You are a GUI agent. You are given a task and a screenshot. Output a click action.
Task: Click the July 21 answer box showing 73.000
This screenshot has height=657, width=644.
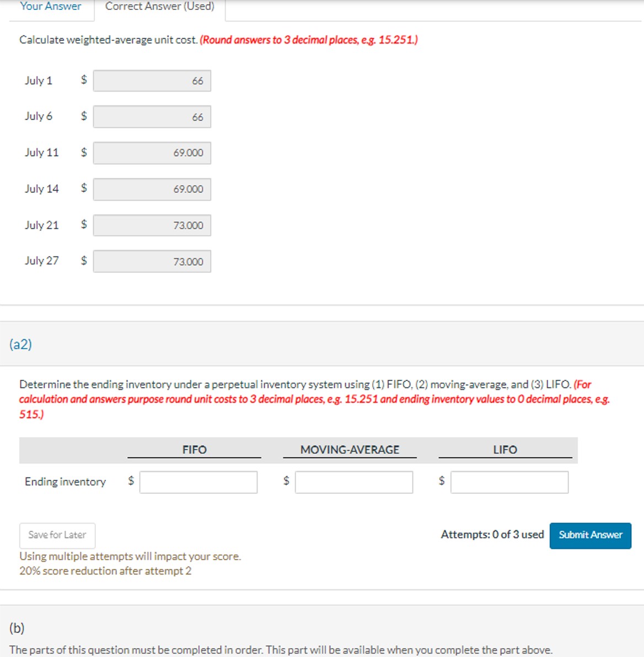click(x=152, y=225)
